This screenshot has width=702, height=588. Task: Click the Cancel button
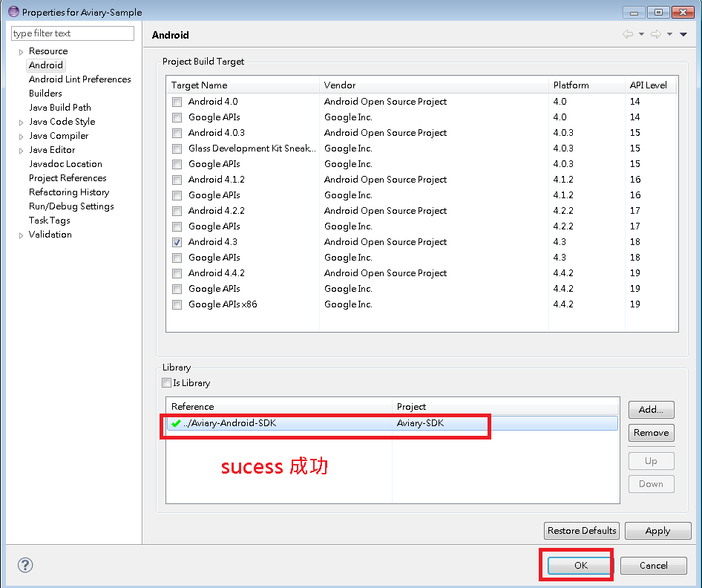pyautogui.click(x=653, y=566)
